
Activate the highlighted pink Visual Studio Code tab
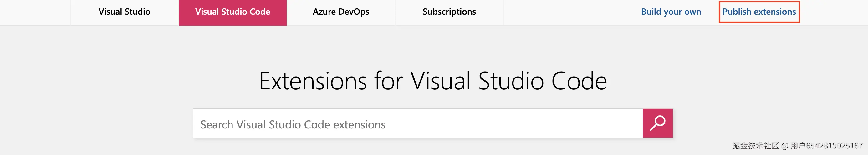point(232,12)
